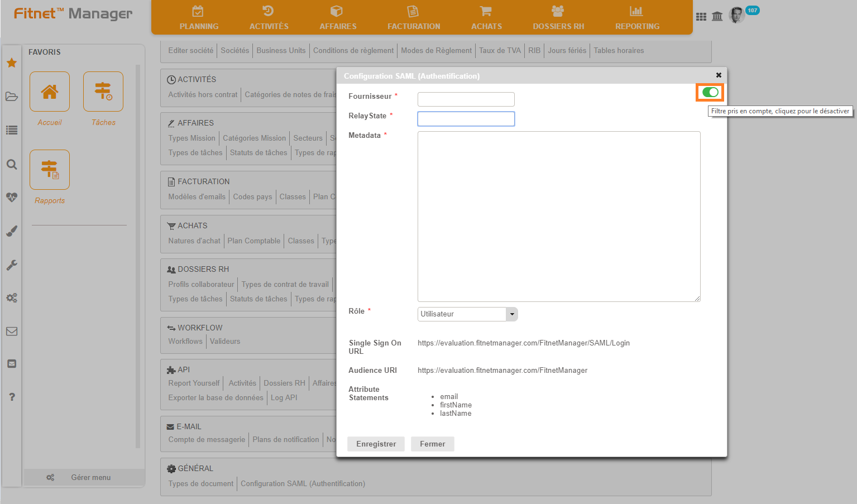Open the folder icon in left sidebar
The width and height of the screenshot is (857, 504).
(x=11, y=97)
